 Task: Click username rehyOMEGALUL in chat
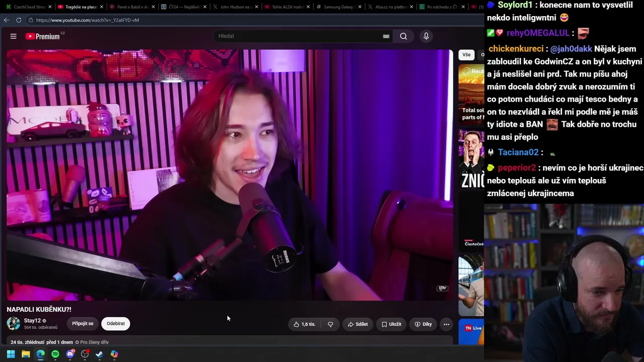(x=538, y=33)
